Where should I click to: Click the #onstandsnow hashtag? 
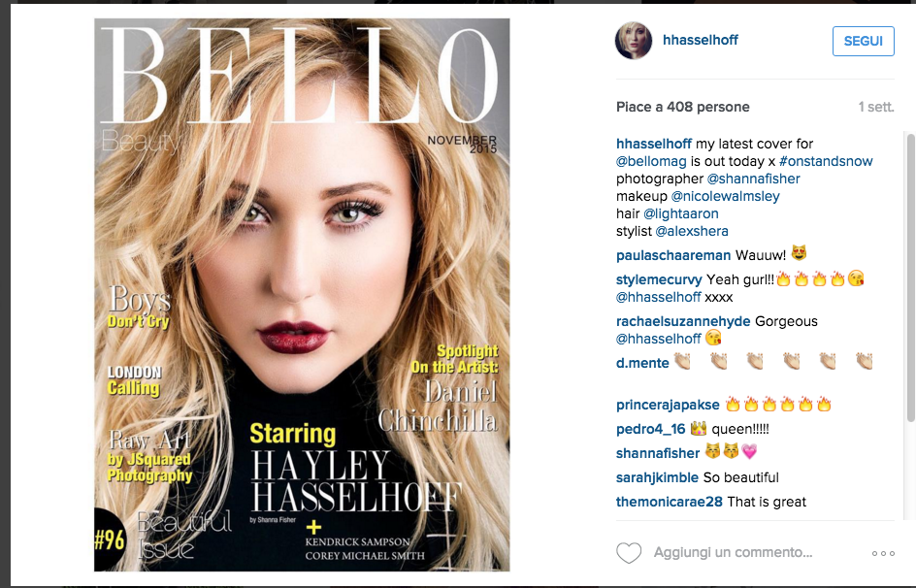(826, 161)
